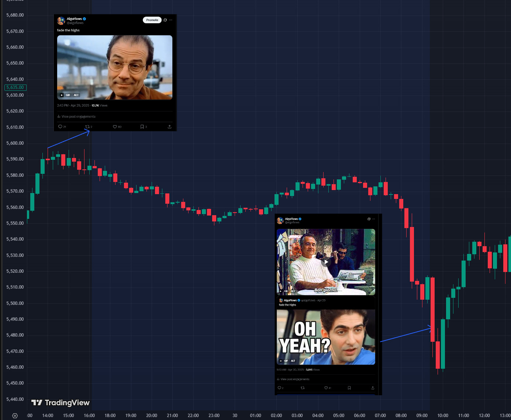Click Grok icon on Apr 30 tweet
Image resolution: width=511 pixels, height=420 pixels.
click(369, 219)
